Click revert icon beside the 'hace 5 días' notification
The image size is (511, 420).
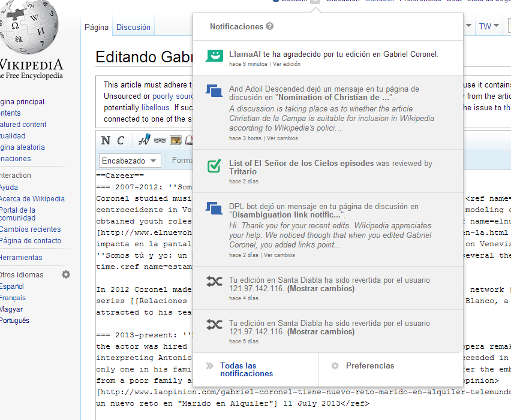[214, 325]
